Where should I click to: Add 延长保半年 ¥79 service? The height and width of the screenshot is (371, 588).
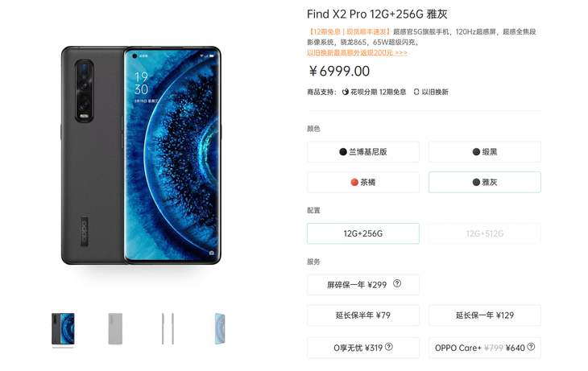(x=363, y=315)
